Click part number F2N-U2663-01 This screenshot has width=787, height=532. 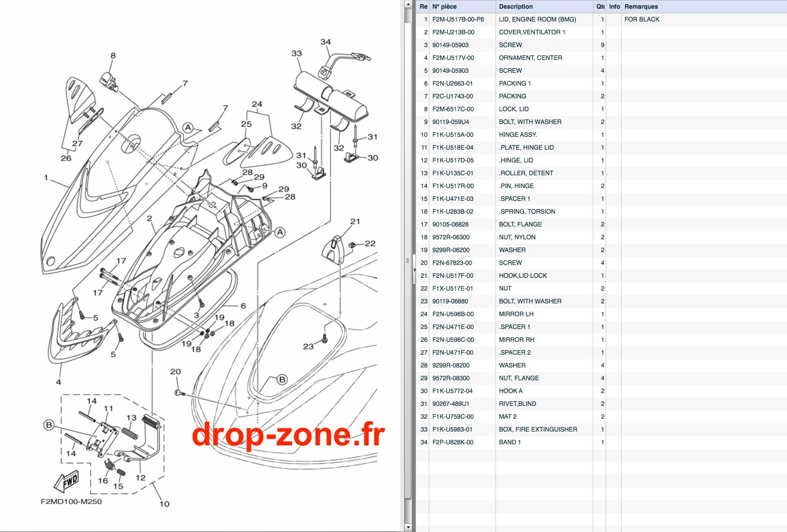[x=452, y=84]
